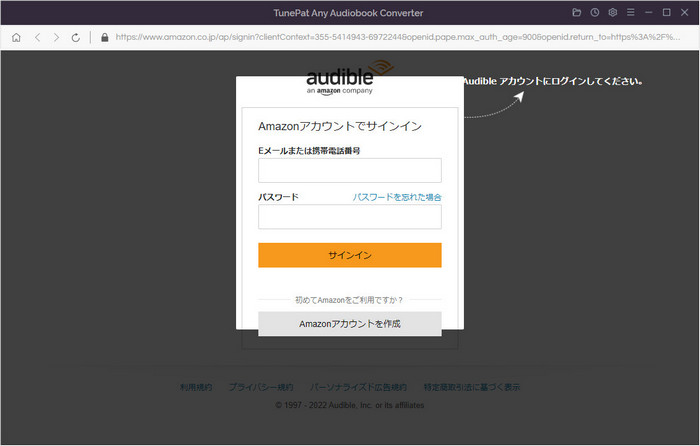Viewport: 700px width, 446px height.
Task: Click the 初めてAmazonをご利用ですか？ text
Action: (349, 300)
